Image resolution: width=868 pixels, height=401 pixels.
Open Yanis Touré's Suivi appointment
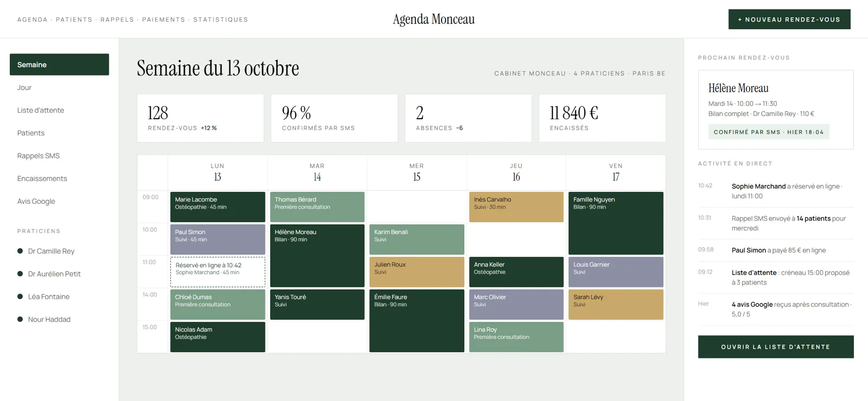pos(317,305)
